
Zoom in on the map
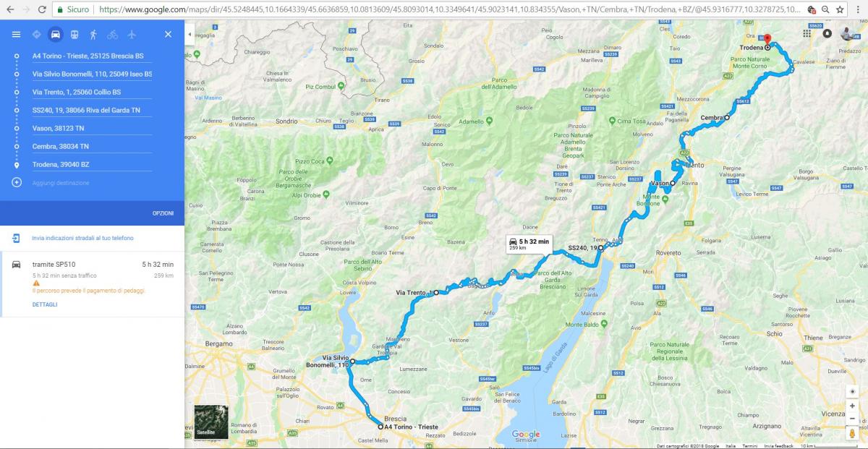pyautogui.click(x=852, y=406)
